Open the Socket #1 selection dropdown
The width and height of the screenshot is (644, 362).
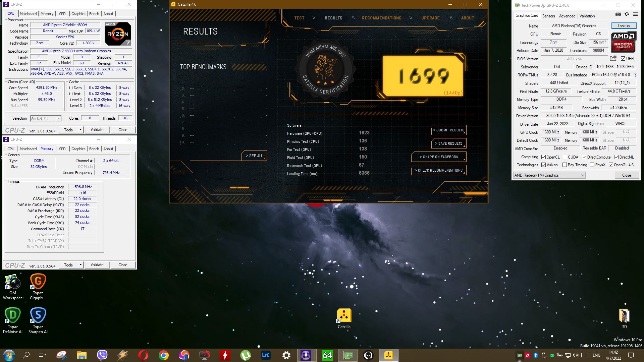[x=46, y=118]
